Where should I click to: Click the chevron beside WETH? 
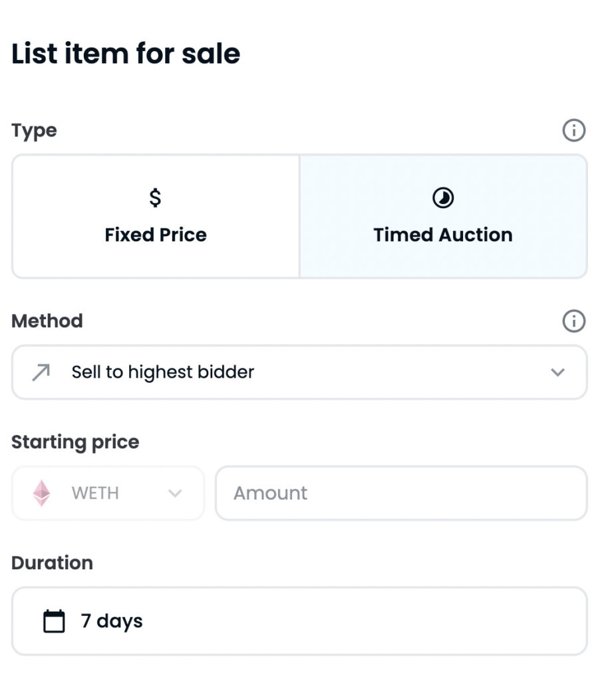[175, 493]
